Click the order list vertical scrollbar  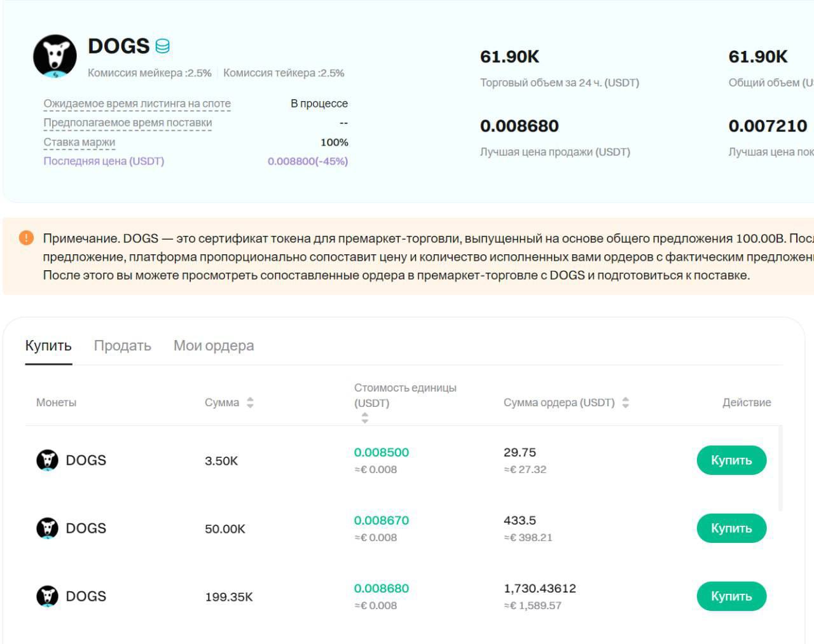point(780,469)
